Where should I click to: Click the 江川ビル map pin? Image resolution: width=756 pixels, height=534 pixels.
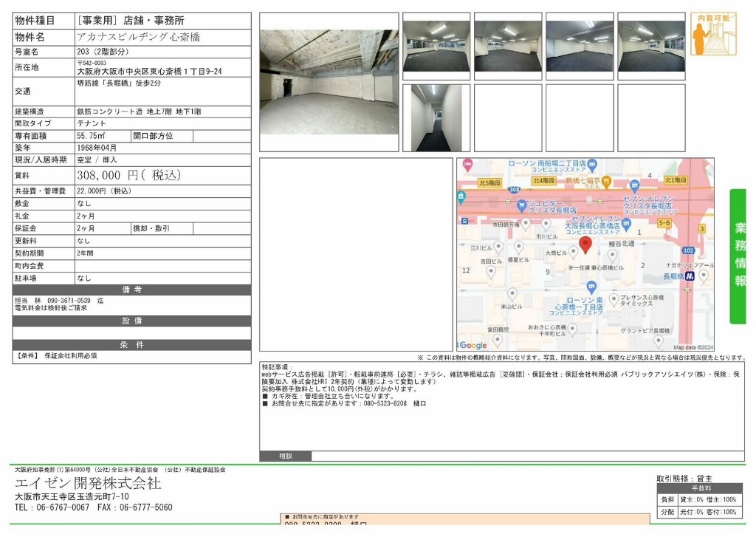tap(498, 247)
